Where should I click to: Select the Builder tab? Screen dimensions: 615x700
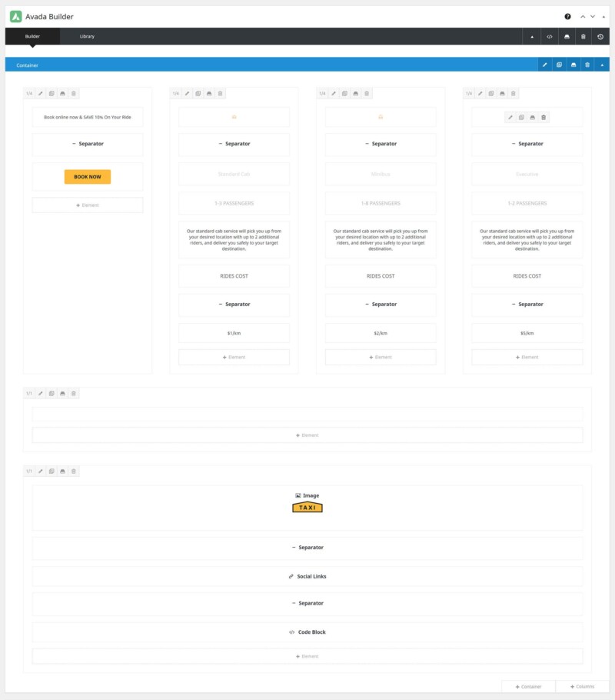pyautogui.click(x=32, y=36)
